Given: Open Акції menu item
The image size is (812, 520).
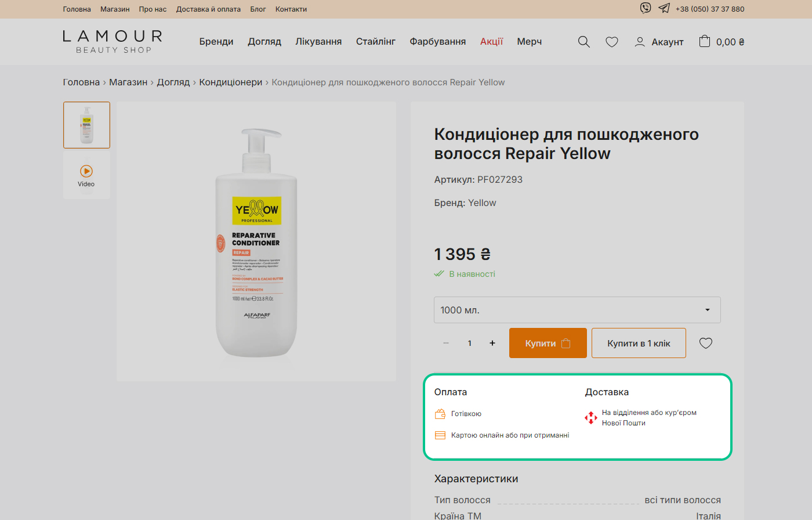Looking at the screenshot, I should tap(492, 42).
